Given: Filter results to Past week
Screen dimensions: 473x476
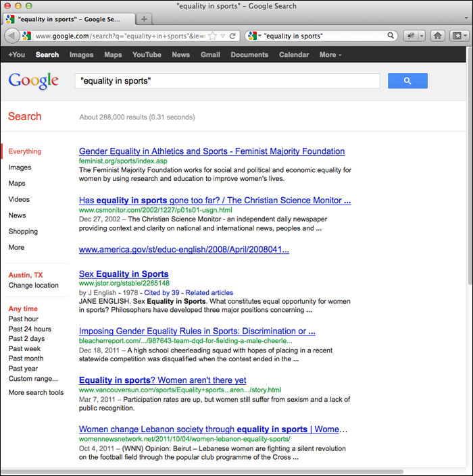Looking at the screenshot, I should (x=24, y=349).
